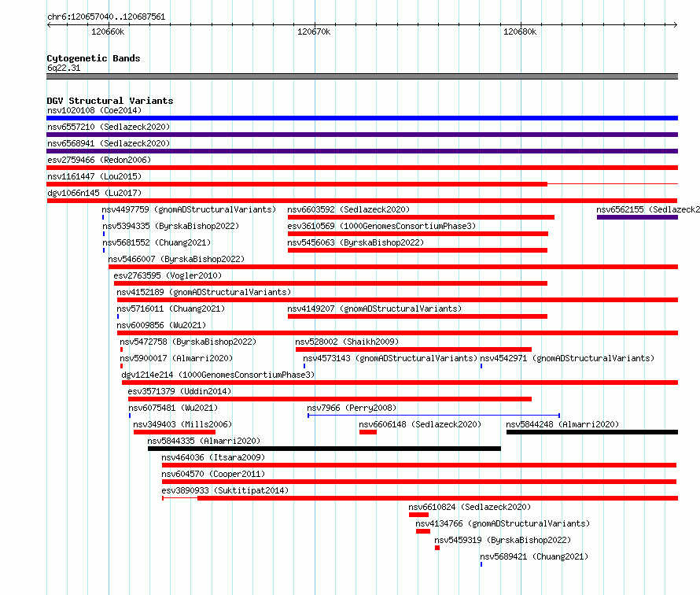The width and height of the screenshot is (700, 595).
Task: Click the small red nsv6606148 bar
Action: pyautogui.click(x=368, y=432)
